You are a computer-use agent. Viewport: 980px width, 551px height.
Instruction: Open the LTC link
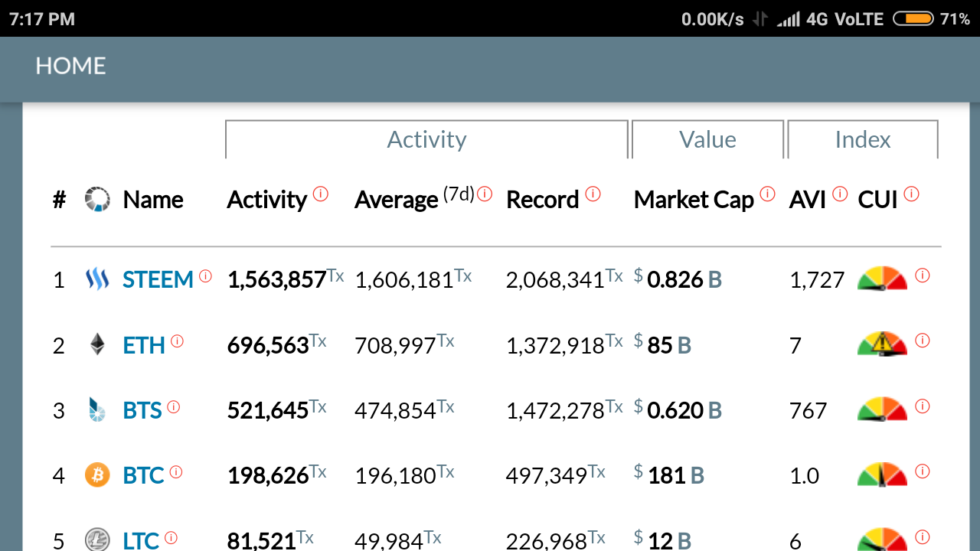coord(141,540)
